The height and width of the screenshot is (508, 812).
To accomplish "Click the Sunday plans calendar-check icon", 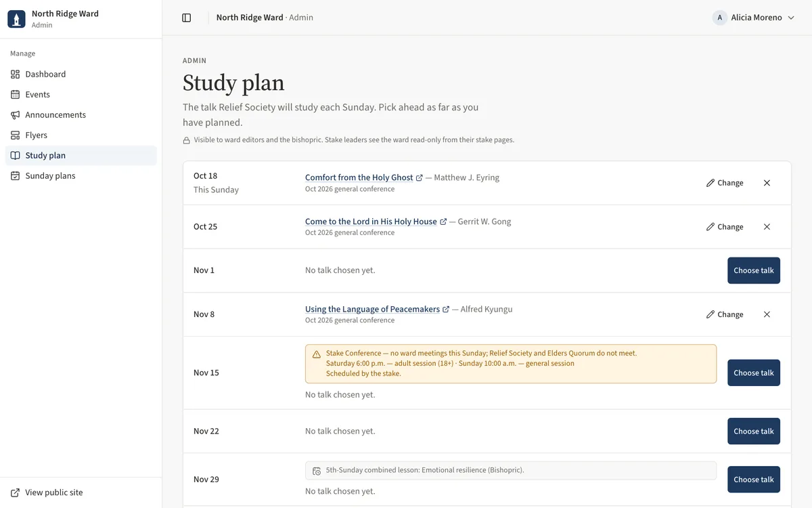I will pyautogui.click(x=16, y=176).
